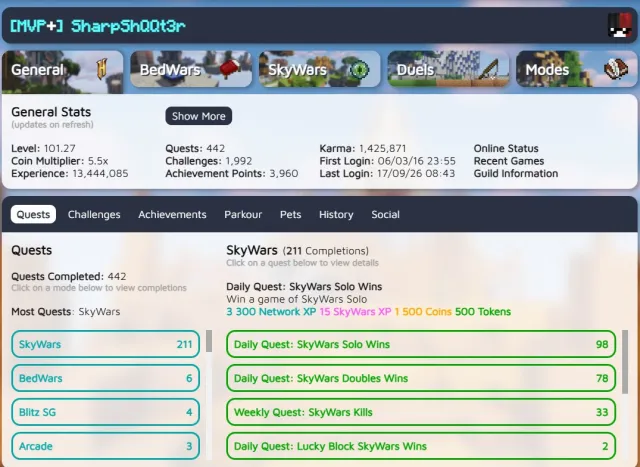Click the quest list scrollbar
The image size is (640, 467).
(625, 362)
